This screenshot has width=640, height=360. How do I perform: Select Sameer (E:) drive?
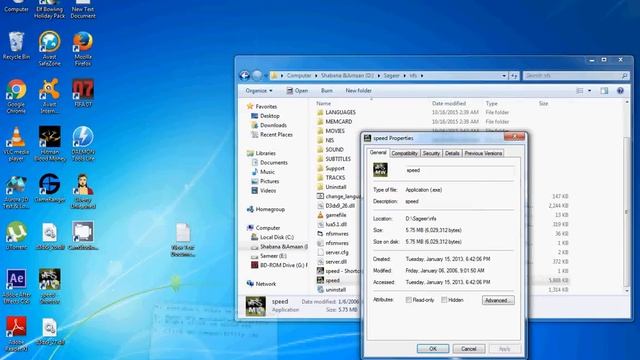(269, 256)
